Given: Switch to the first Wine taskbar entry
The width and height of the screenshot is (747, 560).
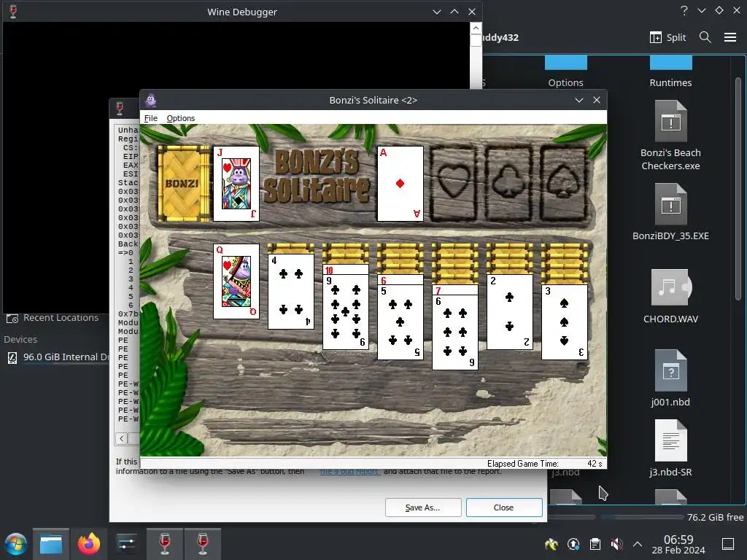Looking at the screenshot, I should click(x=164, y=544).
